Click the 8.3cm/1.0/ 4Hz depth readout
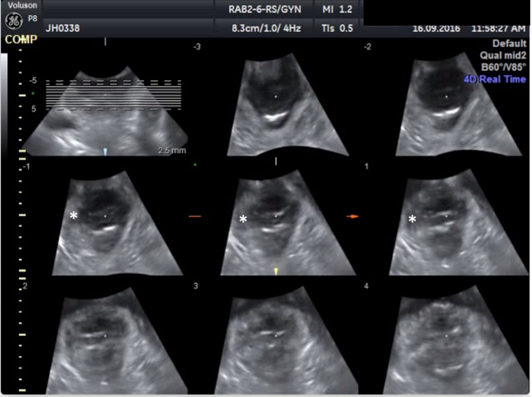This screenshot has height=397, width=532. [x=266, y=28]
